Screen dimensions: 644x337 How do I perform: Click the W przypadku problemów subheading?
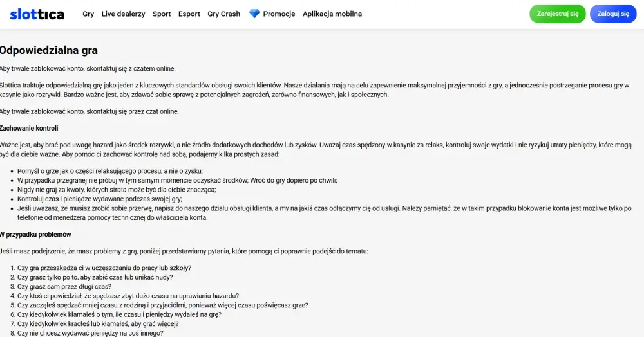[35, 235]
